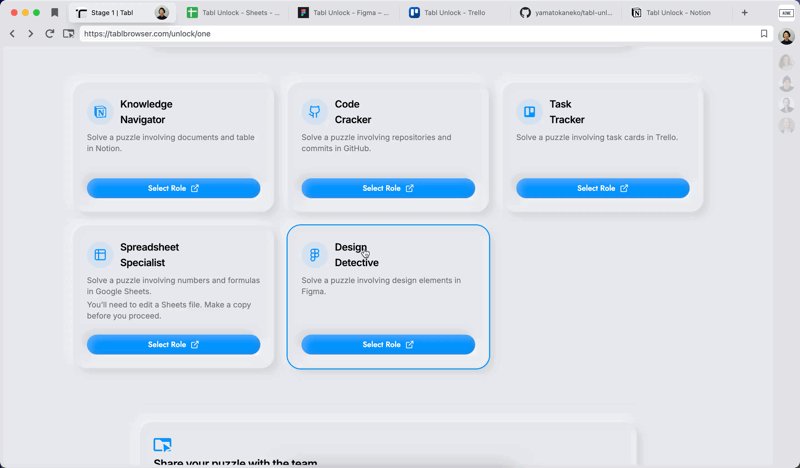Click the Notion icon on Knowledge Navigator card
The width and height of the screenshot is (800, 468).
click(x=101, y=112)
